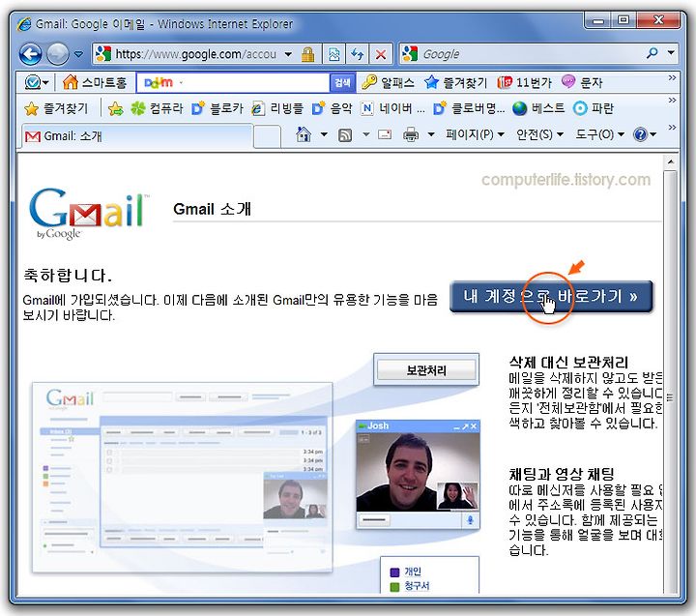Image resolution: width=696 pixels, height=616 pixels.
Task: Click 내 계정으로 바로가기 button
Action: 551,296
